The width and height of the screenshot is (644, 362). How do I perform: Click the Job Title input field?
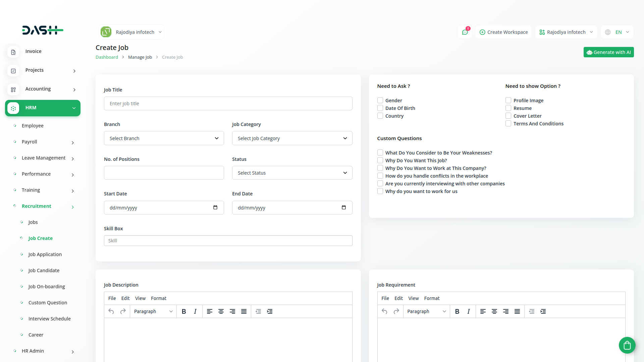tap(228, 104)
